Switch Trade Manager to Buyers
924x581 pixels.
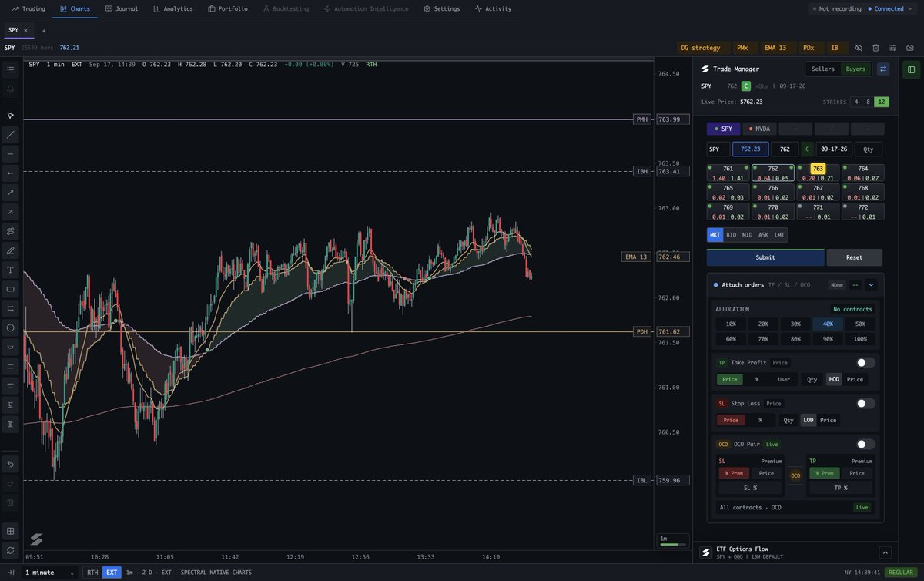click(x=855, y=69)
